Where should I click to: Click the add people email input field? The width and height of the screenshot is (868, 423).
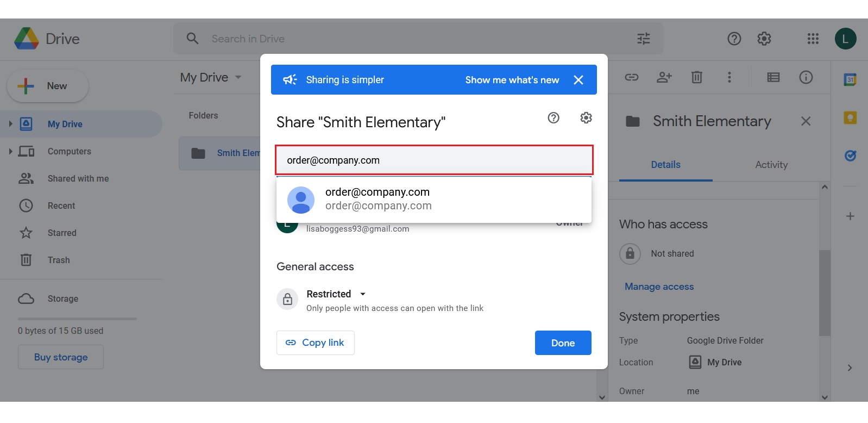[434, 160]
